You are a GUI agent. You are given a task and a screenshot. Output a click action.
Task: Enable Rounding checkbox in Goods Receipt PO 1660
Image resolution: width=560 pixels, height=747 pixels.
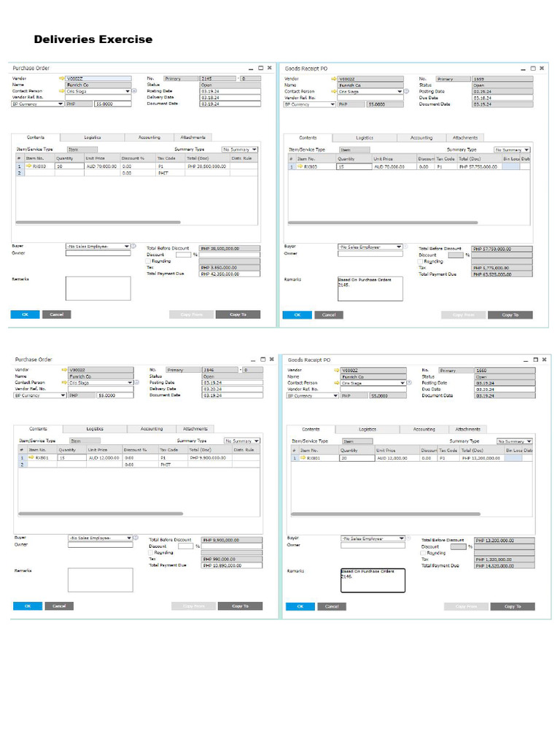(424, 553)
